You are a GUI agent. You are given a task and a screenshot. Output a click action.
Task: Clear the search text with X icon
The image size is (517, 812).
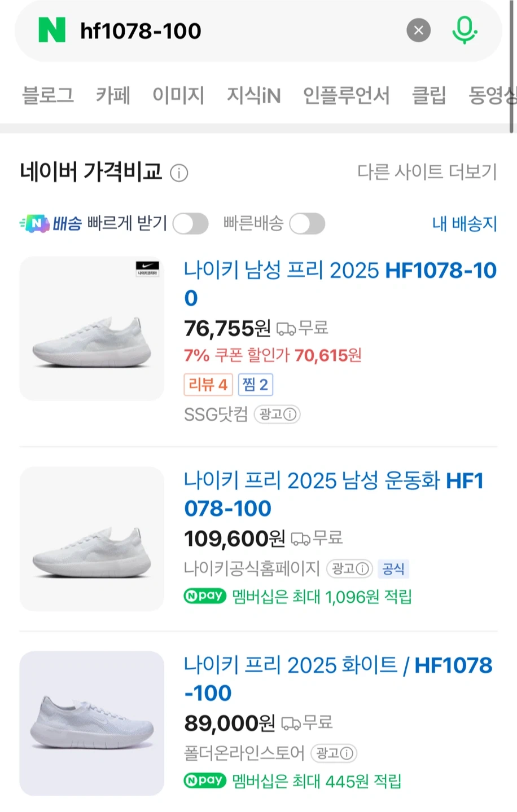(x=418, y=30)
